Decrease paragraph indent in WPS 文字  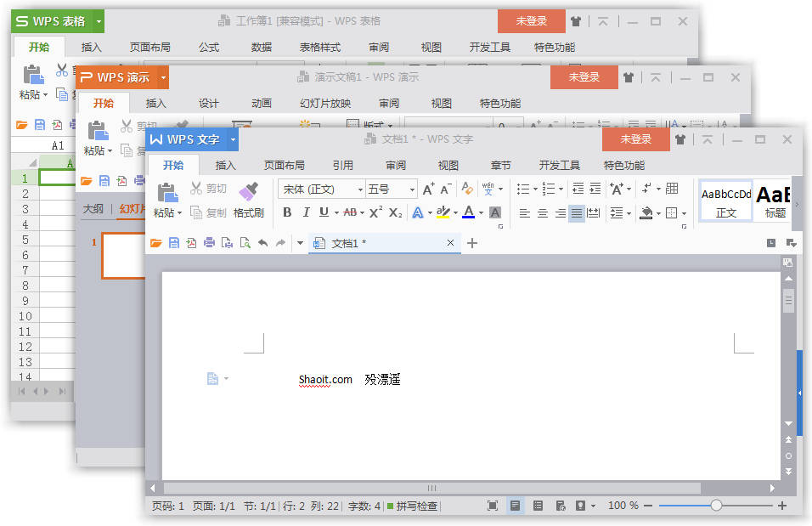click(x=578, y=189)
